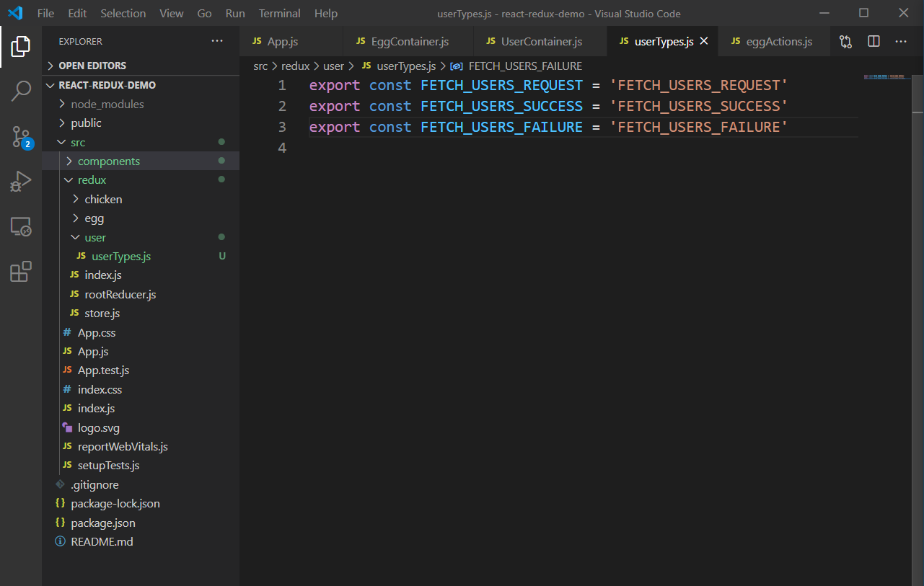The width and height of the screenshot is (924, 586).
Task: Collapse the user folder
Action: [141, 237]
